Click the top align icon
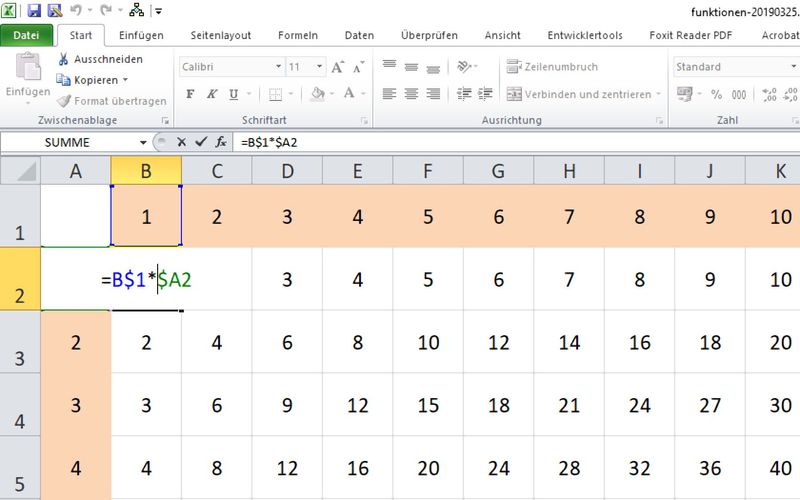Image resolution: width=800 pixels, height=500 pixels. 389,66
